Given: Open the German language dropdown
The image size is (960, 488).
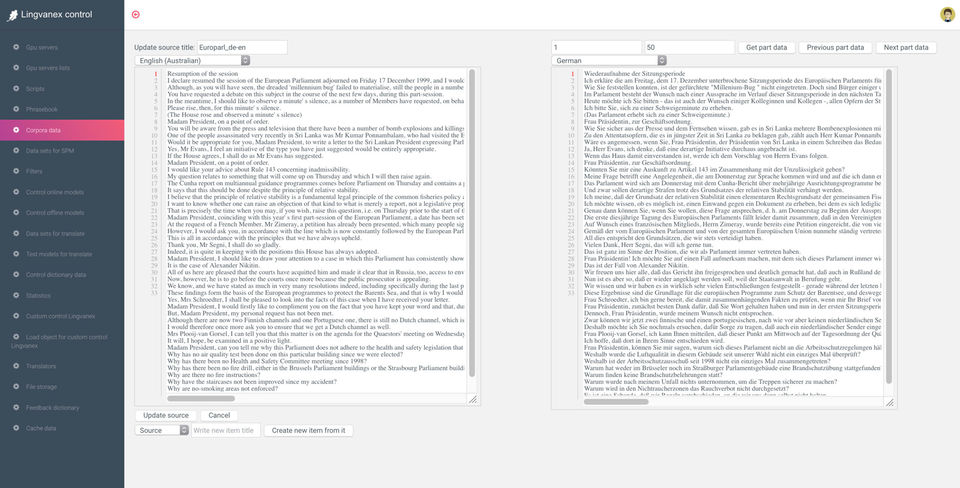Looking at the screenshot, I should pos(609,61).
